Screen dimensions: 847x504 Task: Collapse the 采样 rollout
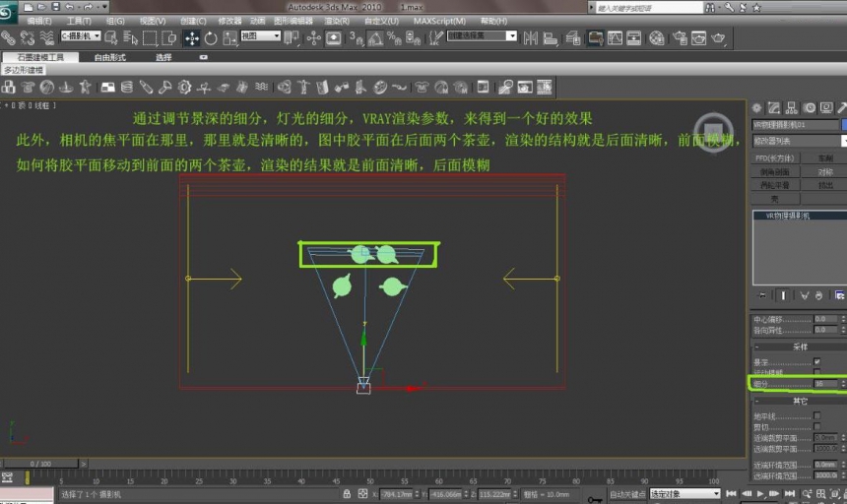point(799,346)
